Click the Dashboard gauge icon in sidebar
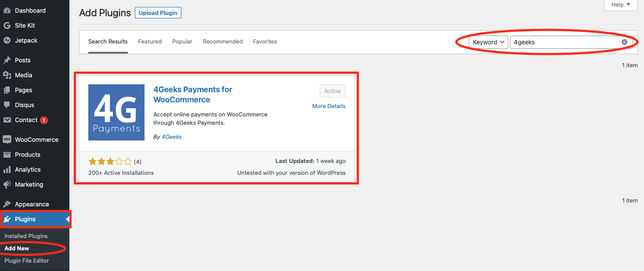This screenshot has width=644, height=271. (x=7, y=11)
